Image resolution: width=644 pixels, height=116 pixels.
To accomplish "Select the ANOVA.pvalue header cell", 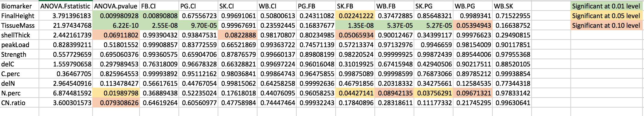I will tap(116, 6).
